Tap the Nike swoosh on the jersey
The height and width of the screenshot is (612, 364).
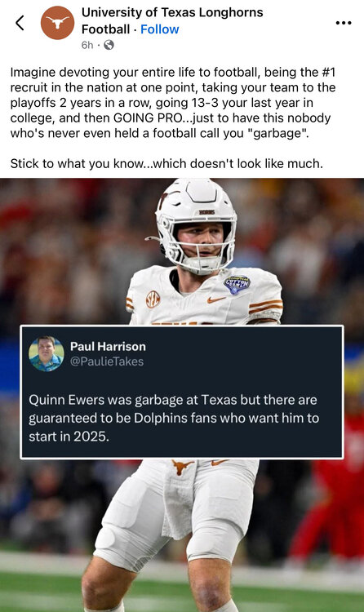[x=216, y=299]
